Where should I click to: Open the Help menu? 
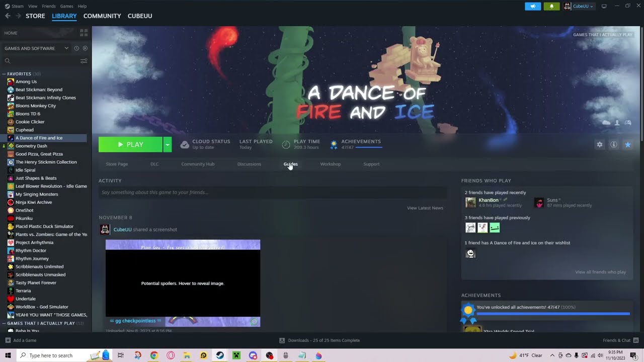[82, 6]
